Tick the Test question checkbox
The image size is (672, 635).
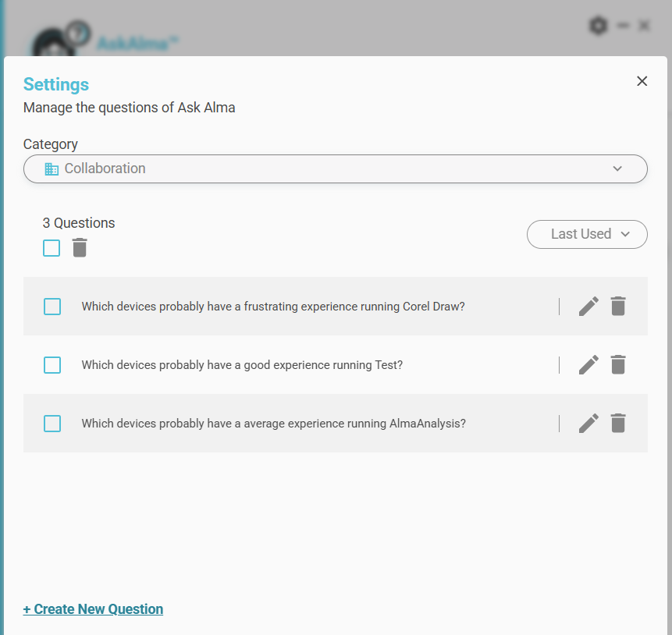[x=52, y=365]
